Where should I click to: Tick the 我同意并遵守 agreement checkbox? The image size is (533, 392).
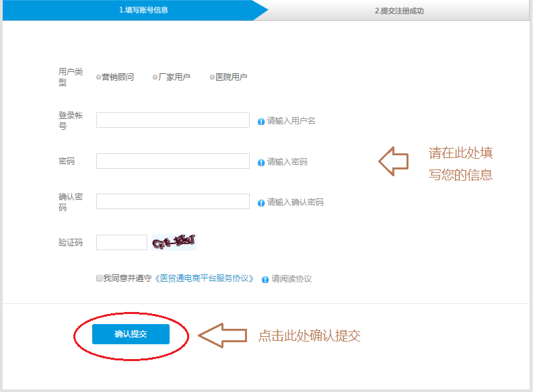click(x=99, y=278)
